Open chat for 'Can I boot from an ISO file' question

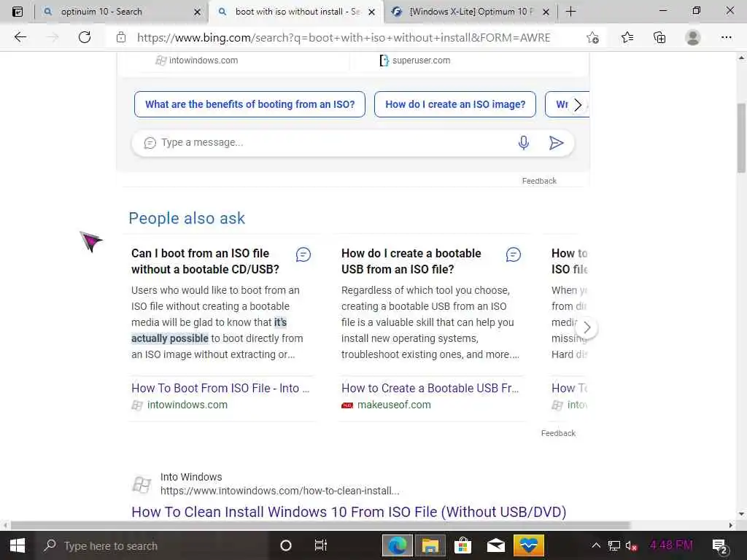[x=303, y=254]
